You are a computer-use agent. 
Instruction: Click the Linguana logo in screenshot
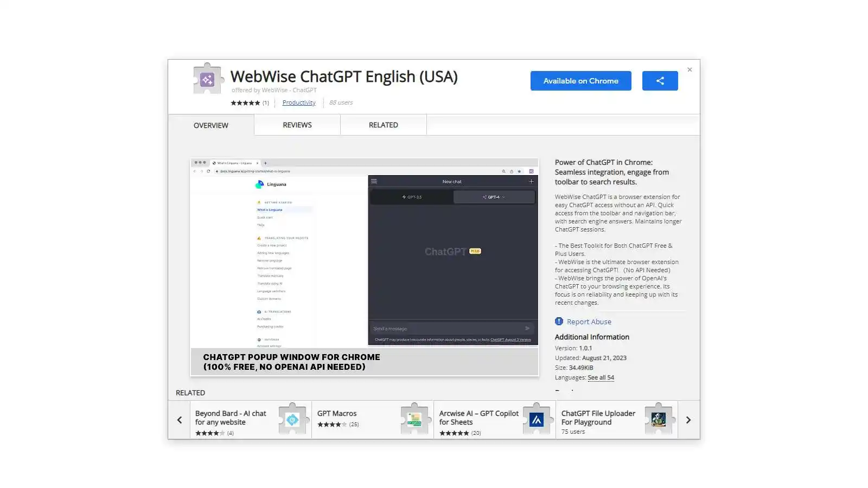pos(271,184)
